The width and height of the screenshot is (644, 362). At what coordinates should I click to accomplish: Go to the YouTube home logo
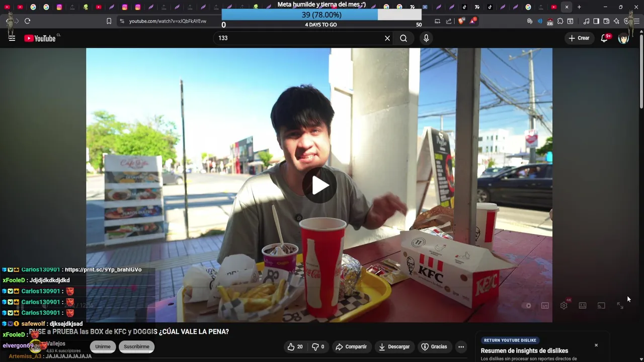[x=40, y=38]
